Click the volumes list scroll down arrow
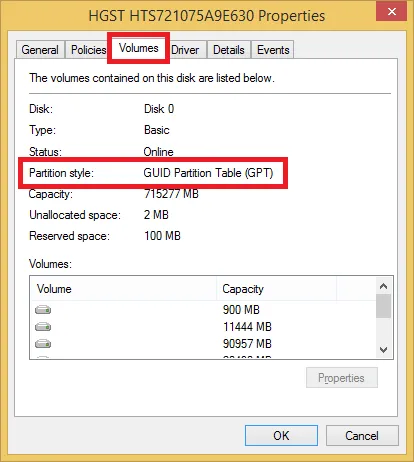 point(384,350)
